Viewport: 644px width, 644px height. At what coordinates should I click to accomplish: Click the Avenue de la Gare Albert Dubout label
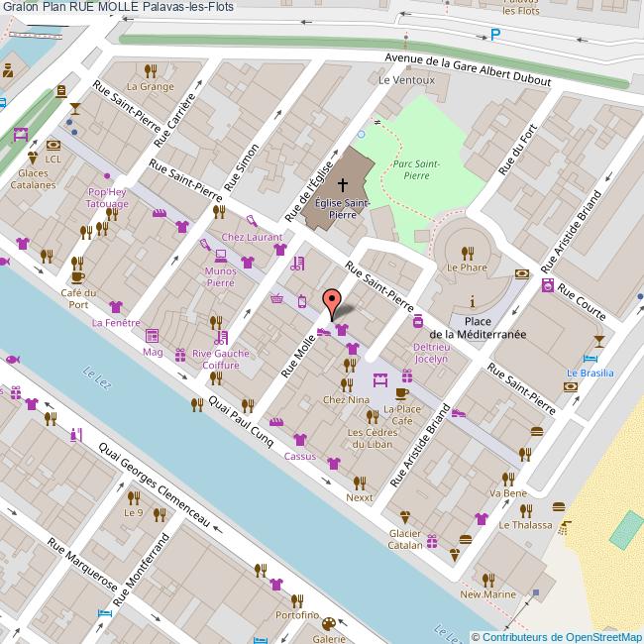(x=468, y=72)
